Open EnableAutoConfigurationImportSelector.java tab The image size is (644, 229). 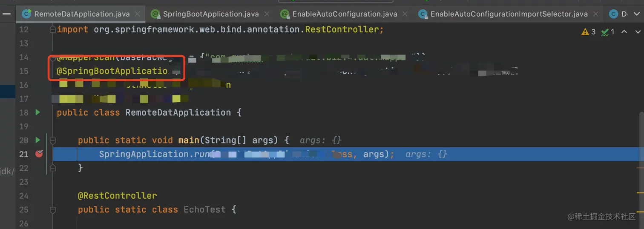pos(509,14)
